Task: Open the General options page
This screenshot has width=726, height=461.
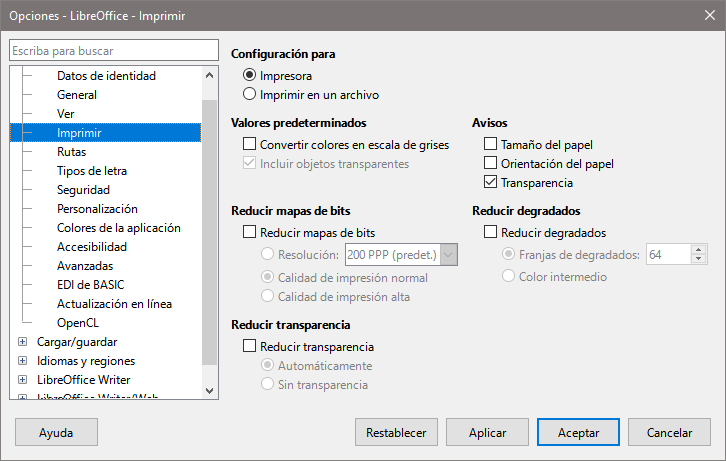Action: coord(77,95)
